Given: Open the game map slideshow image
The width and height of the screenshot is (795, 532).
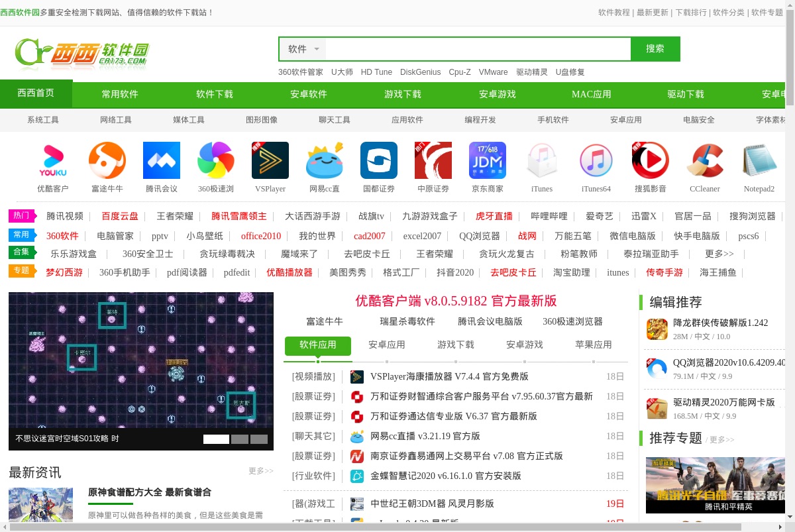Looking at the screenshot, I should (141, 360).
